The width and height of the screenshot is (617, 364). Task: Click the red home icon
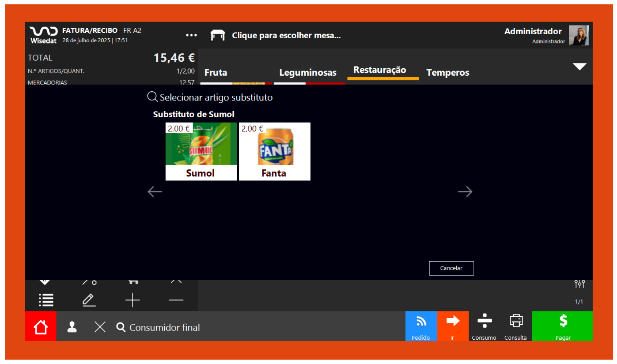pyautogui.click(x=40, y=327)
